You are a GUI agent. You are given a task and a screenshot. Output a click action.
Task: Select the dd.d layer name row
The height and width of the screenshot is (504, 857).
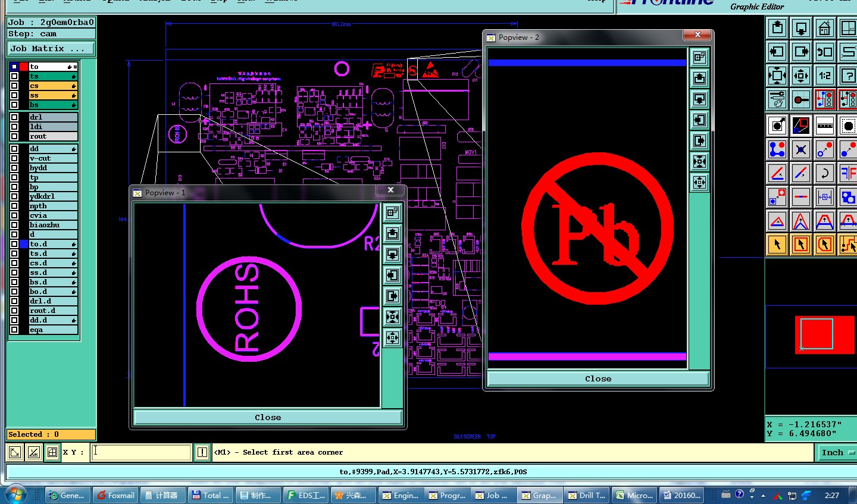[x=53, y=320]
